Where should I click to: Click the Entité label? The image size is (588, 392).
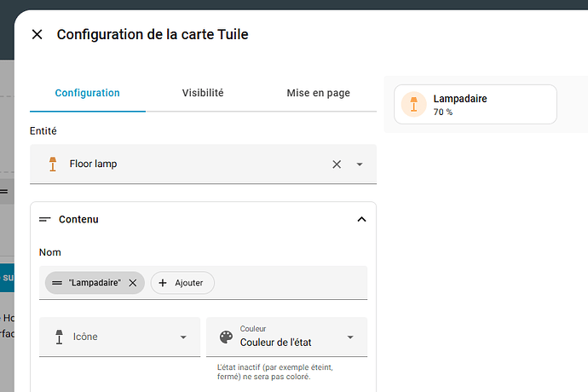[43, 131]
